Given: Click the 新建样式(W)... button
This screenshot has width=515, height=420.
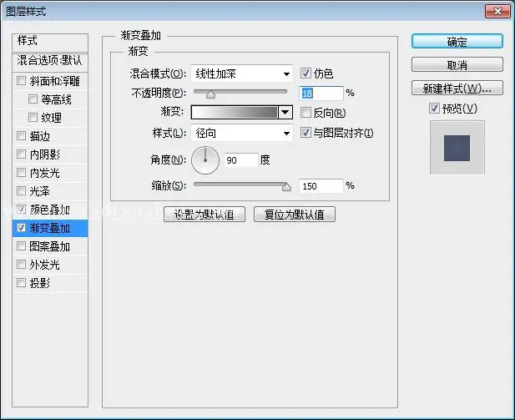Looking at the screenshot, I should pos(457,88).
